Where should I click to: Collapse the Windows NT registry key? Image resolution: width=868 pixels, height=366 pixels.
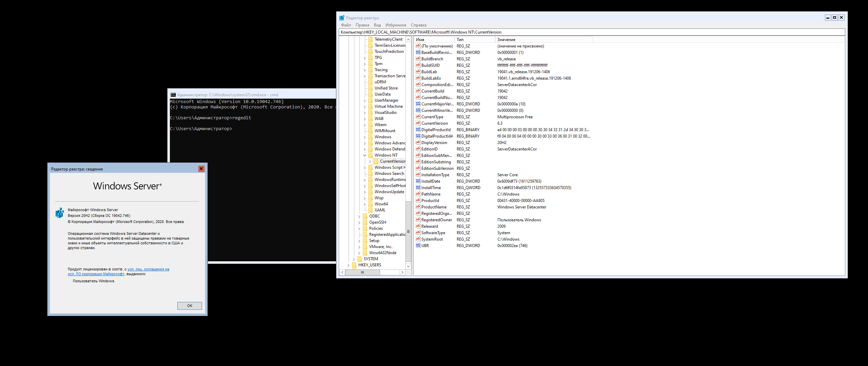click(365, 155)
